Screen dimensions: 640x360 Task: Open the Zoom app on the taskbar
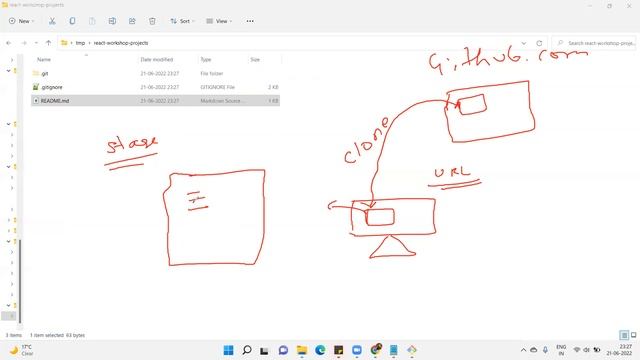coord(357,350)
